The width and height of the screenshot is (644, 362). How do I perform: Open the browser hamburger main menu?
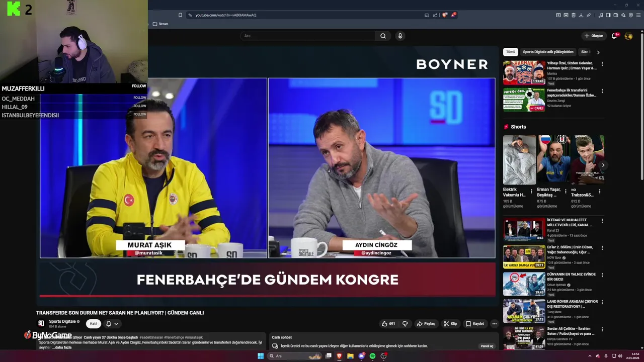(638, 15)
